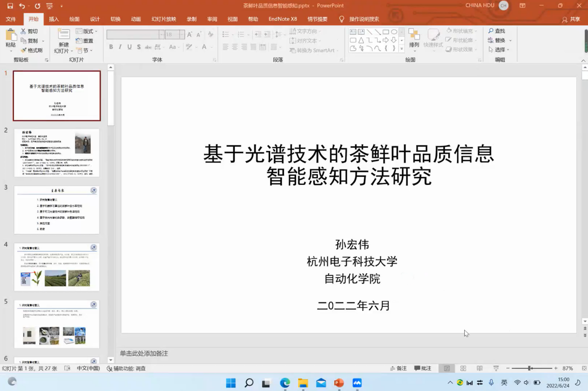The image size is (588, 391).
Task: Click the accessibility check (辅助功能: 调查) status
Action: pos(126,368)
